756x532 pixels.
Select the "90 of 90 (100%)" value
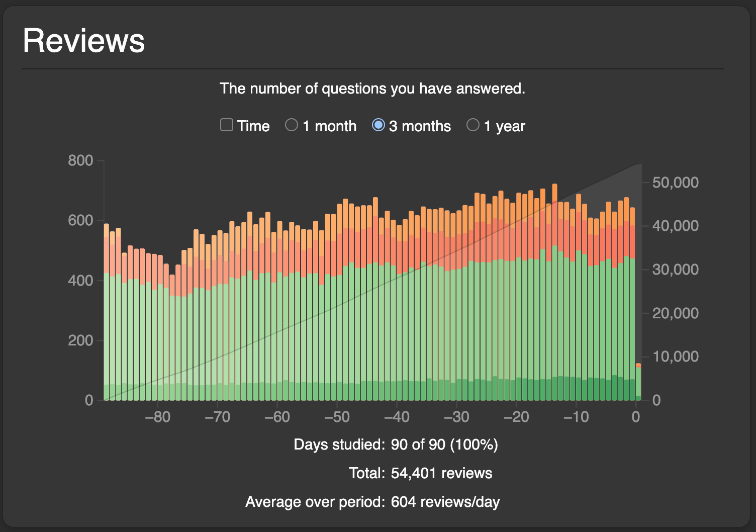(444, 445)
